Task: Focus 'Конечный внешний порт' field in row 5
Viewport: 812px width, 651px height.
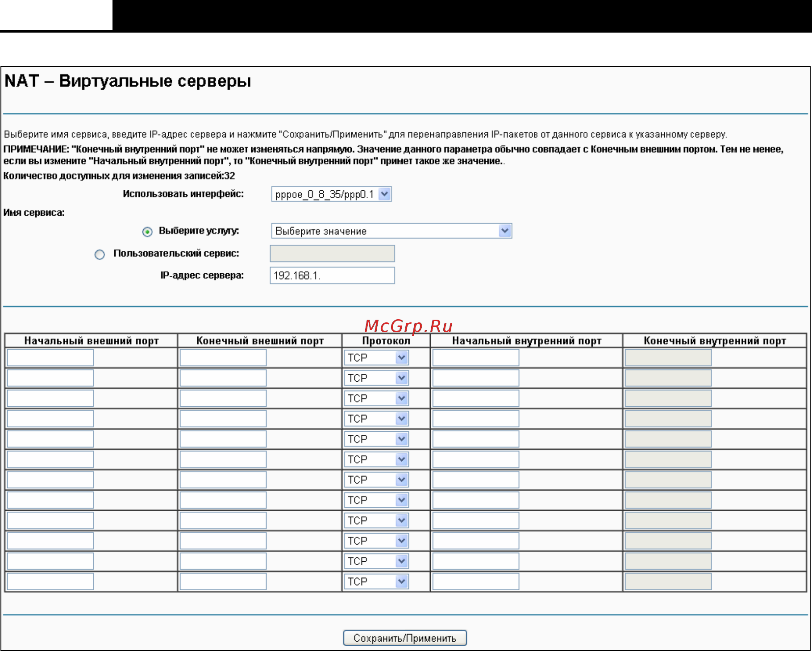Action: (223, 439)
